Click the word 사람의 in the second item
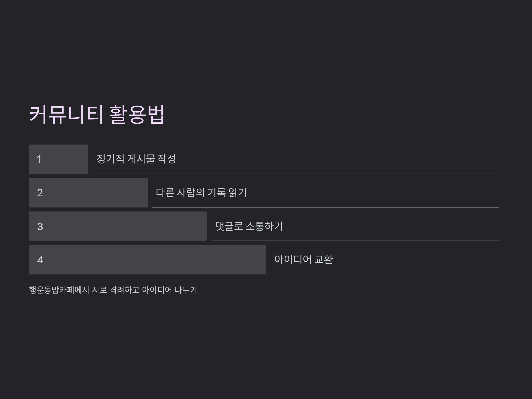 [x=190, y=193]
